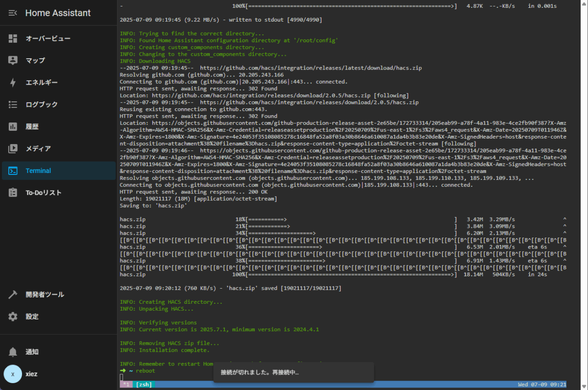Click the 38% hacs.zip progress line
Screen dimensions: 588x390
343,261
